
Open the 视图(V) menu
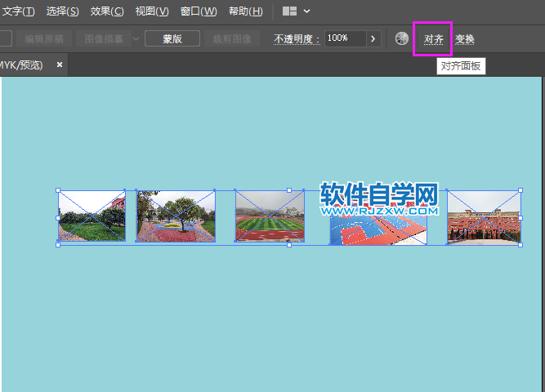(x=152, y=11)
